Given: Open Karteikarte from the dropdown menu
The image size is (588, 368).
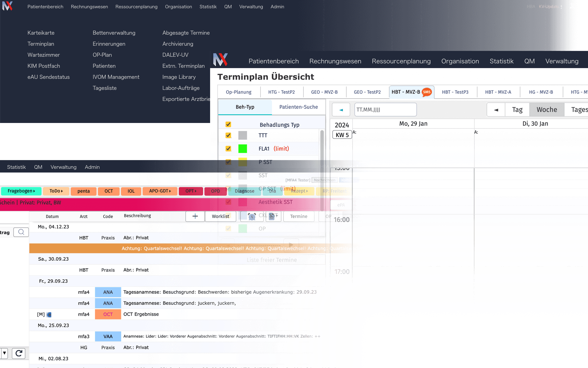Looking at the screenshot, I should [41, 33].
